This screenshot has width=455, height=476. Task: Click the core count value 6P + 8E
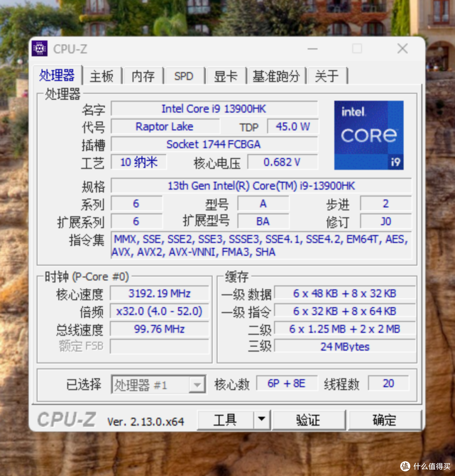(x=286, y=383)
